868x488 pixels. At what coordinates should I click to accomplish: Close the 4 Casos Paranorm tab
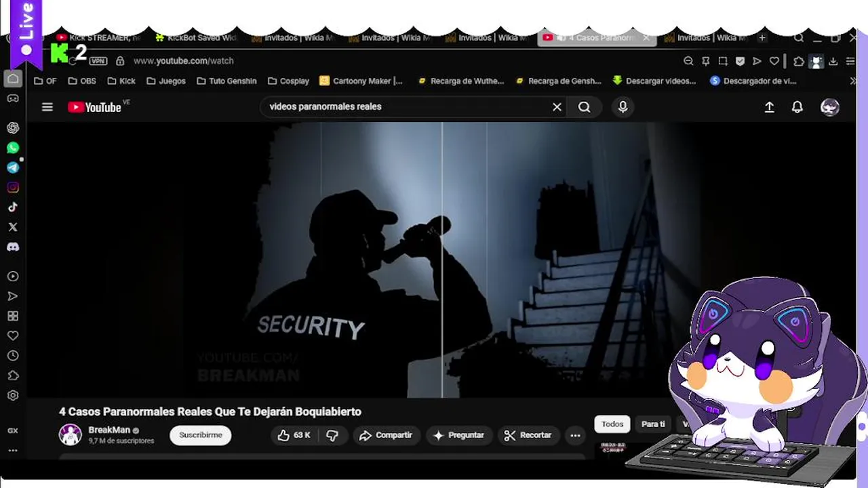[x=646, y=38]
